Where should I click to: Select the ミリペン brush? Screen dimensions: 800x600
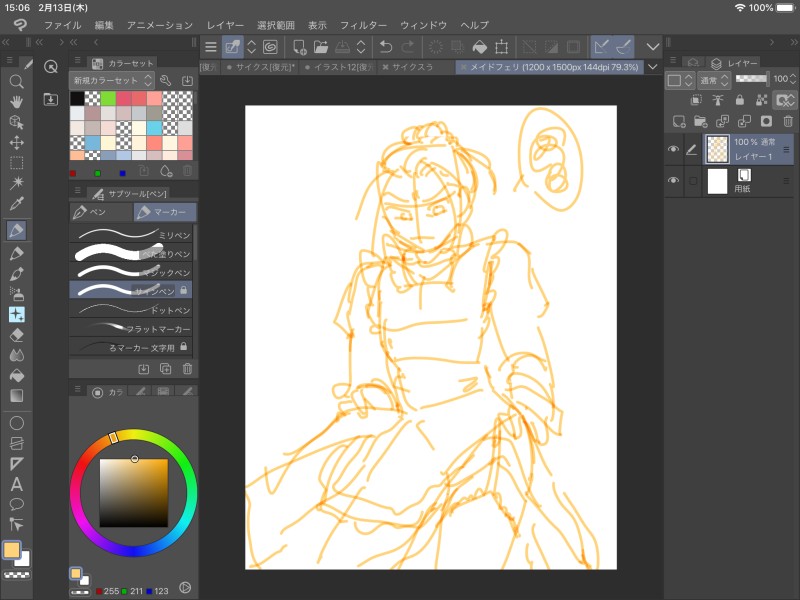pos(131,235)
